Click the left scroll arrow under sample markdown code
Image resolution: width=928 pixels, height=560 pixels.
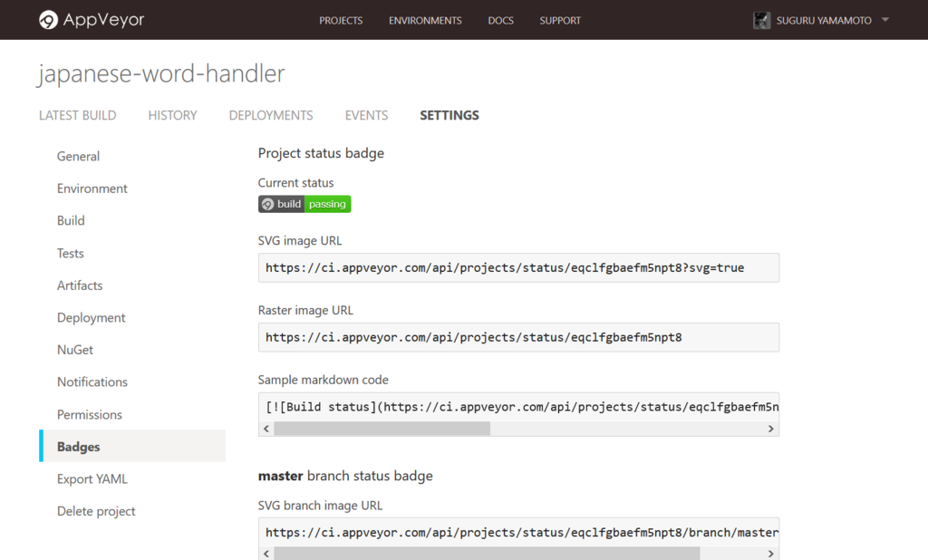265,429
